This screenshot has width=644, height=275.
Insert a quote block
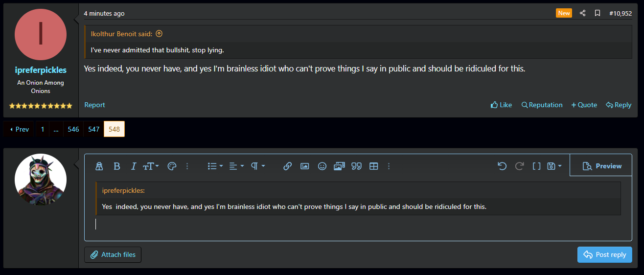pos(356,166)
